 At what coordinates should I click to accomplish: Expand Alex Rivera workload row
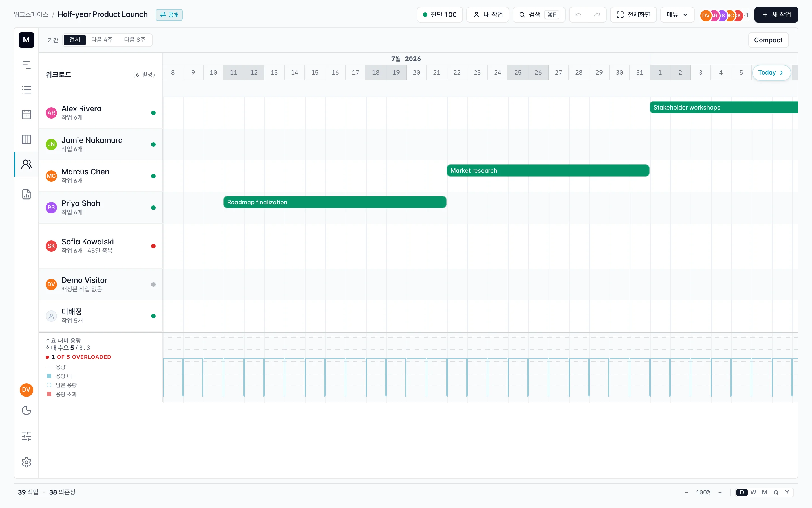(101, 113)
